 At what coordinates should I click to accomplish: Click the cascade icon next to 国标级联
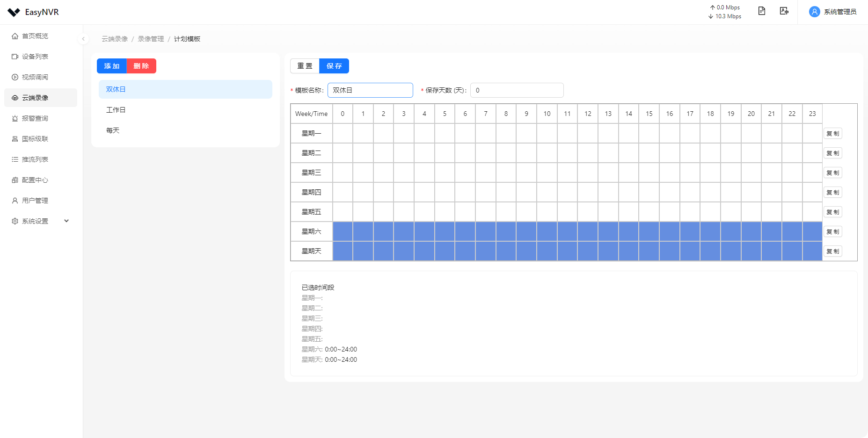(x=15, y=139)
